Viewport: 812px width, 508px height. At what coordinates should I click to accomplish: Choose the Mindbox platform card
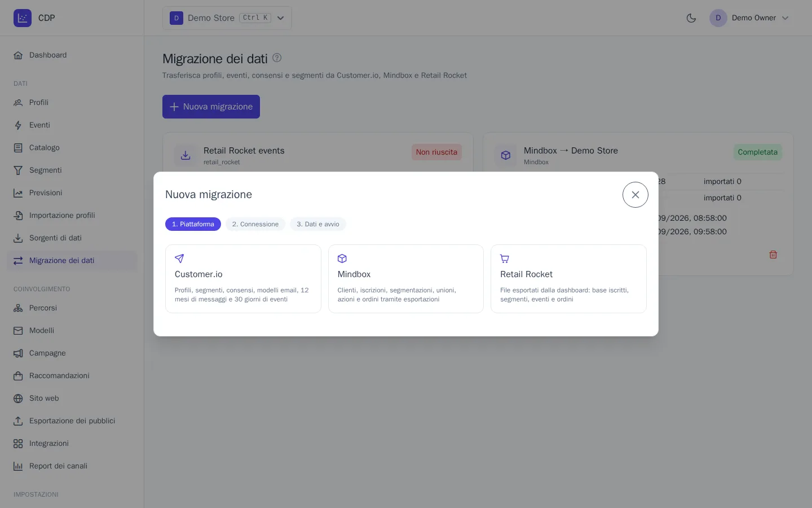406,279
